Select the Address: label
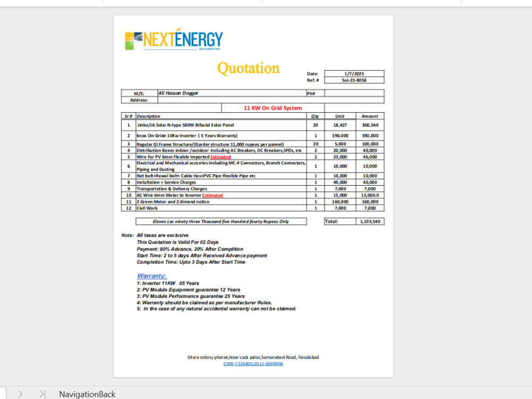Screen dimensions: 532x399 [139, 100]
